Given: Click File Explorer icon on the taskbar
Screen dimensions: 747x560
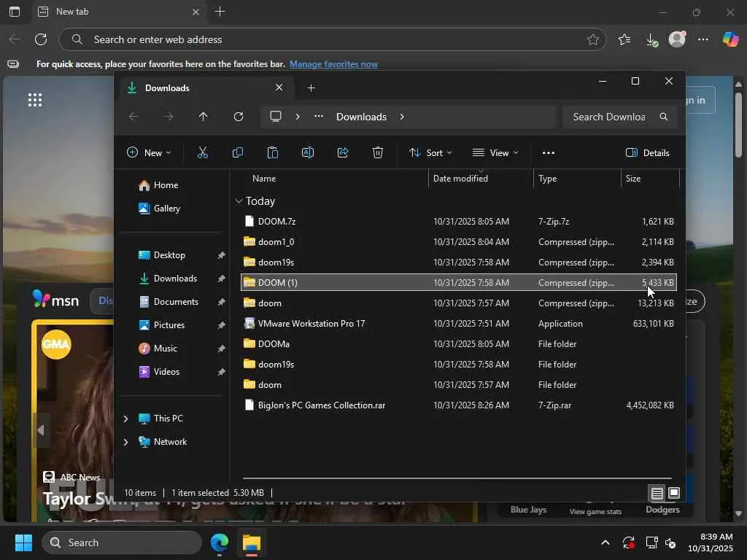Looking at the screenshot, I should click(x=252, y=542).
